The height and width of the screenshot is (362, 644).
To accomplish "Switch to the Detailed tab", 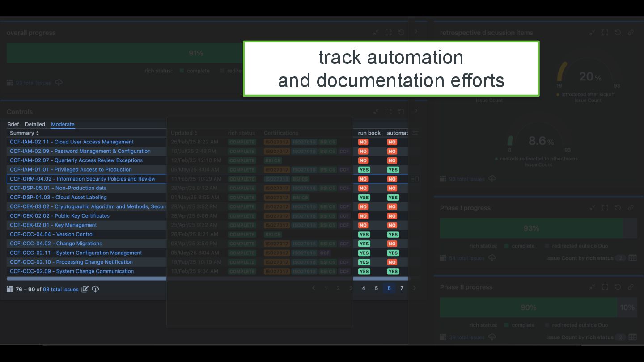I will coord(35,124).
